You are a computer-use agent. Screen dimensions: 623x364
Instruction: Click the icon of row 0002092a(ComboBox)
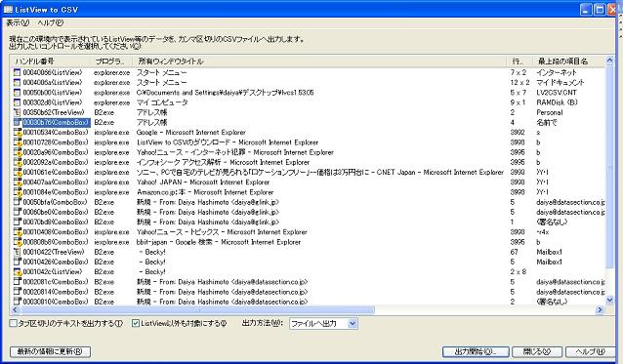[x=17, y=162]
